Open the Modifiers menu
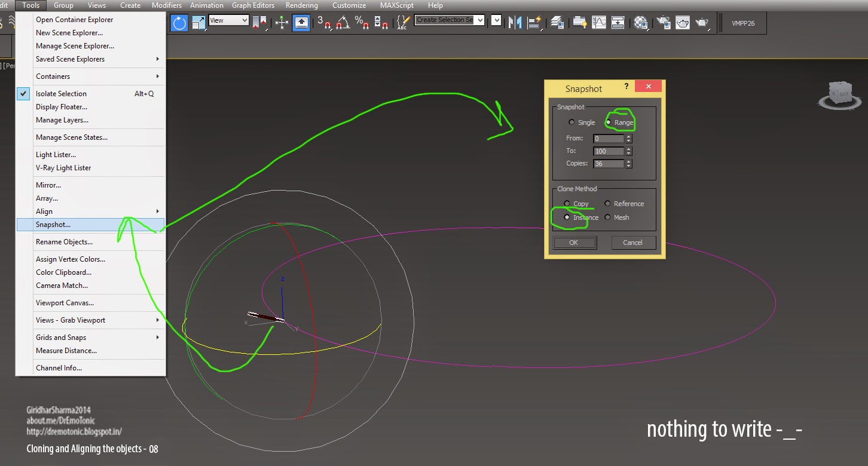 coord(167,5)
